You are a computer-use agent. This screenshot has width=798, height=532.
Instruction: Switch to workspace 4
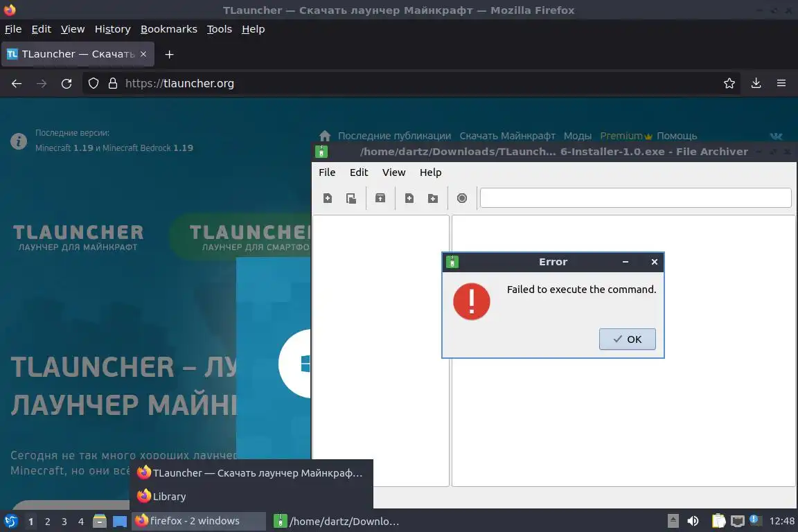81,522
